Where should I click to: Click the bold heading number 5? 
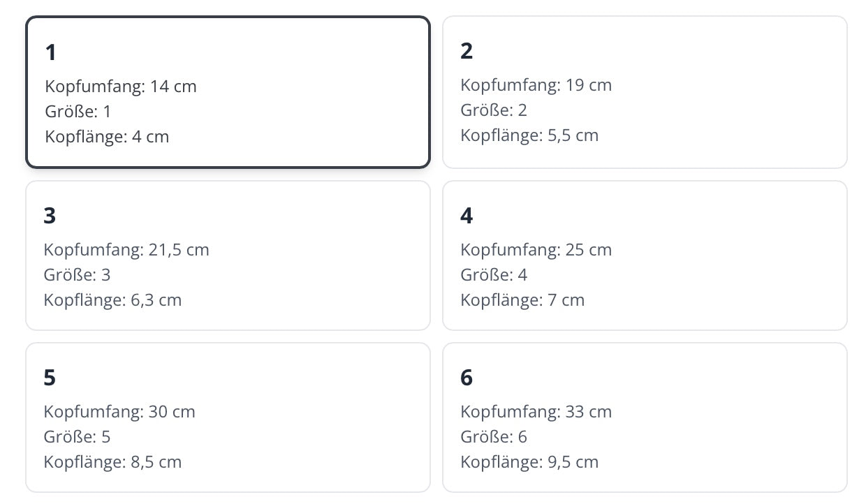50,378
